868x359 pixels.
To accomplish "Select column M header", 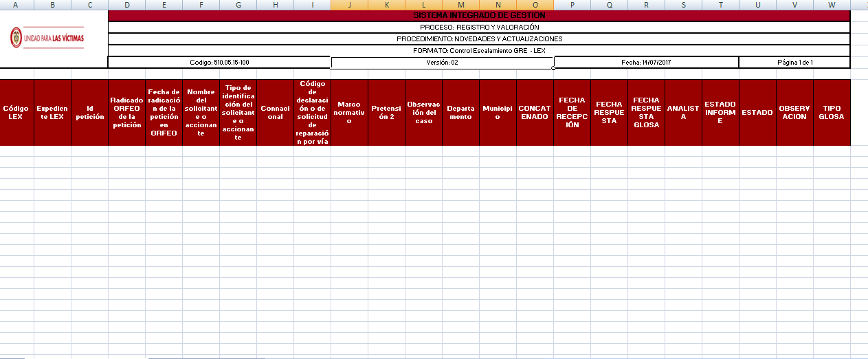I will pos(460,5).
